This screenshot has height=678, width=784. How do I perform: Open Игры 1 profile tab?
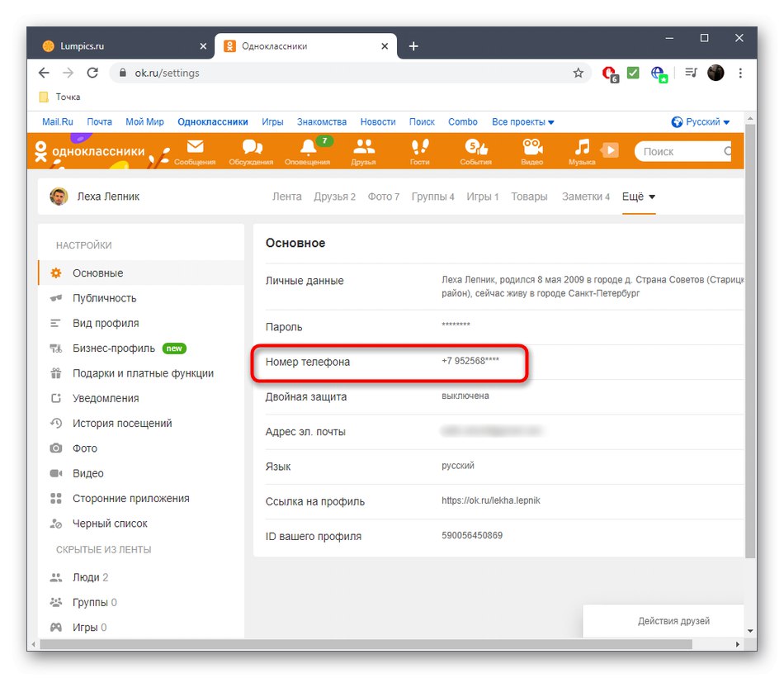[x=483, y=197]
